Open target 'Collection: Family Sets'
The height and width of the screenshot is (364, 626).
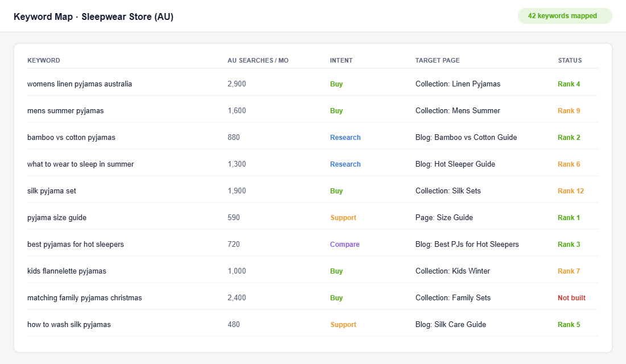453,298
